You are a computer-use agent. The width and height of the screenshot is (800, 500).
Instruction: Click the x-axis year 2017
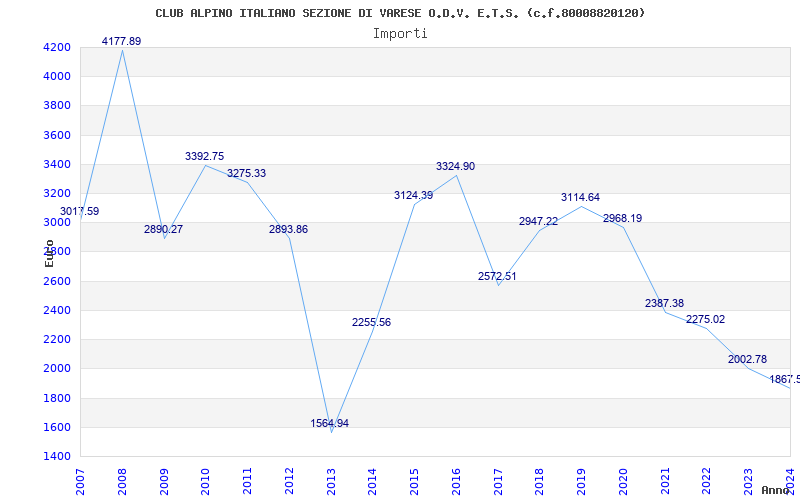point(498,482)
